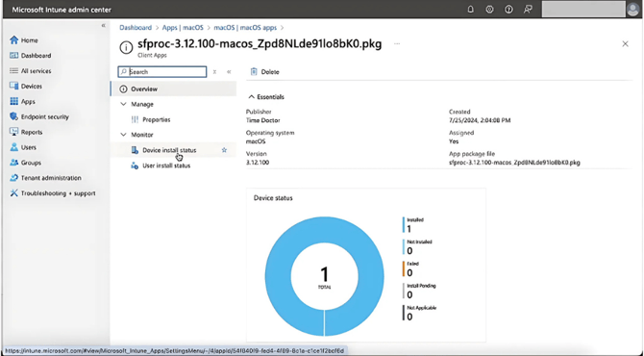Click the App package file name value

514,163
